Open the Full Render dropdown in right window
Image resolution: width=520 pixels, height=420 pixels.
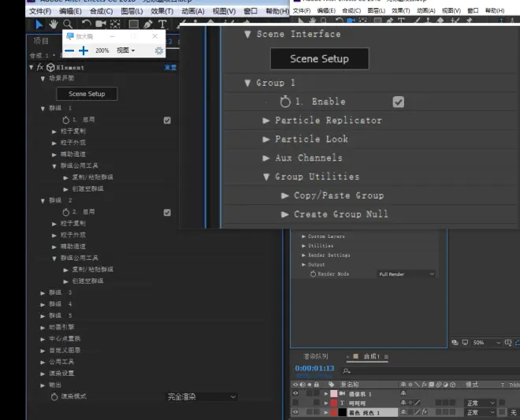(407, 274)
